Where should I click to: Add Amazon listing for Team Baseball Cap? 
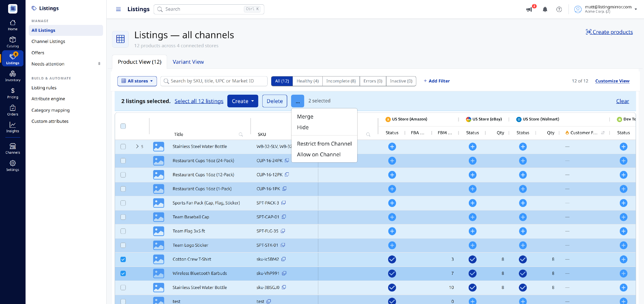[x=392, y=217]
